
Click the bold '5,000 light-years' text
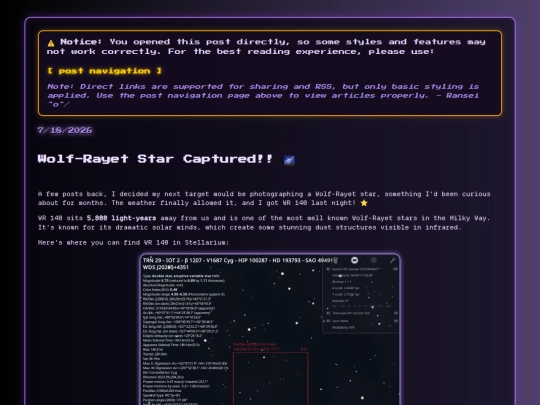121,218
